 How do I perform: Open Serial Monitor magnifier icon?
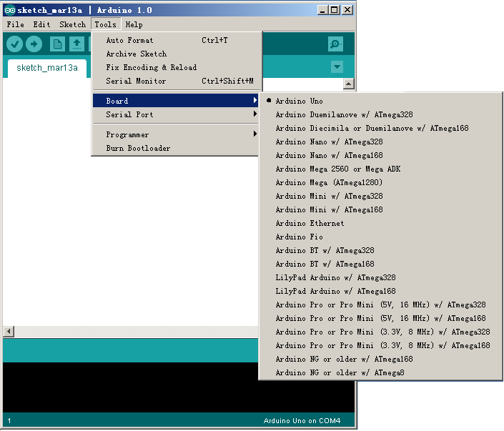335,44
